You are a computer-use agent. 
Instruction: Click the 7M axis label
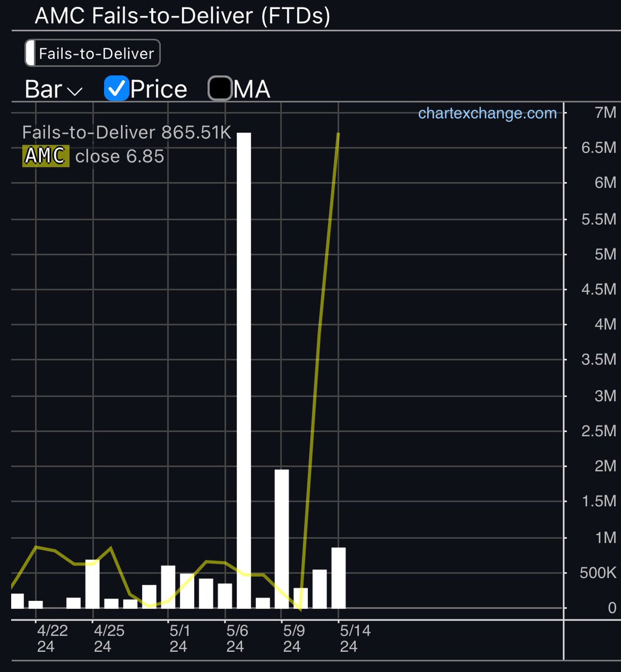[x=605, y=113]
